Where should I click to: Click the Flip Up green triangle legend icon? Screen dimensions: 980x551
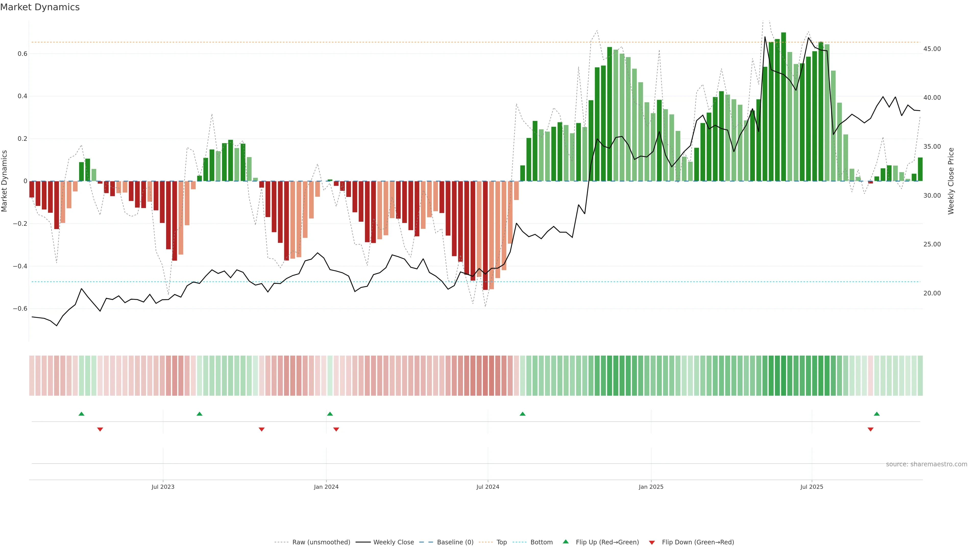(565, 542)
